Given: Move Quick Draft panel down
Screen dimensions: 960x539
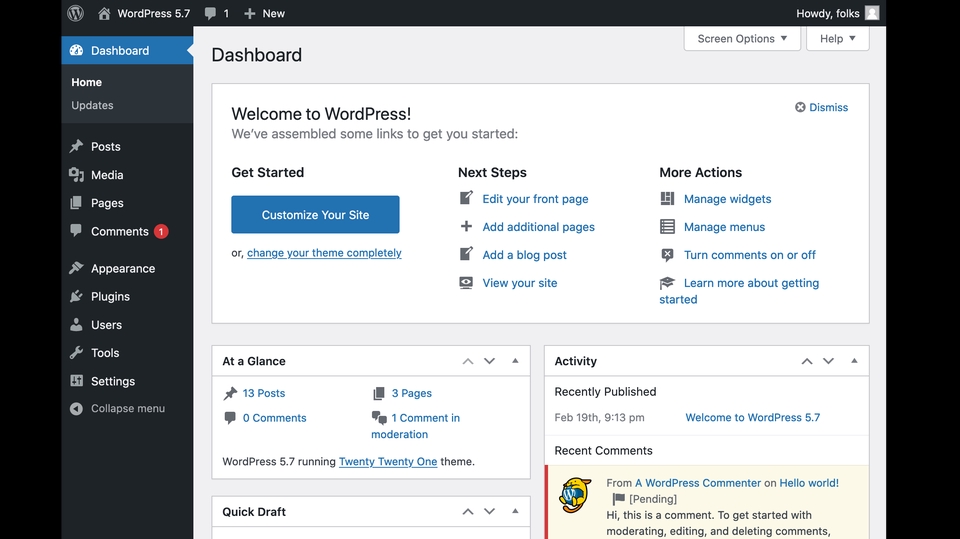Looking at the screenshot, I should point(489,511).
